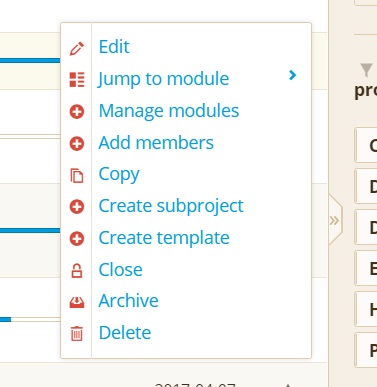377x387 pixels.
Task: Expand the Jump to module submenu arrow
Action: coord(292,75)
